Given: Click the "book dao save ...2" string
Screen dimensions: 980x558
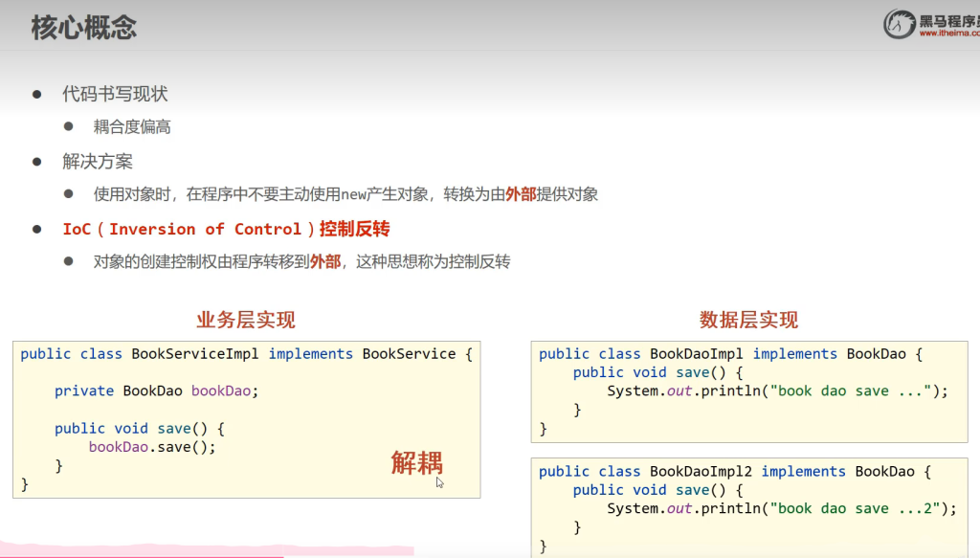Looking at the screenshot, I should tap(858, 509).
